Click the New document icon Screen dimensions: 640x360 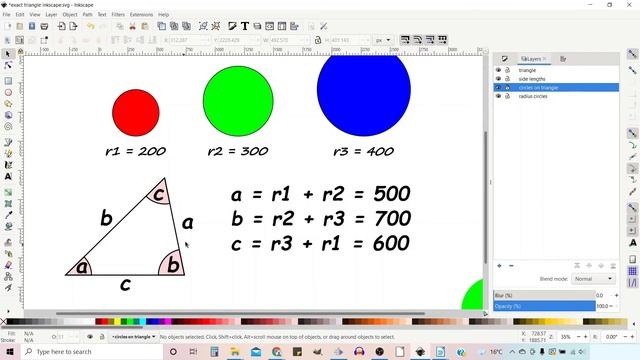point(8,27)
